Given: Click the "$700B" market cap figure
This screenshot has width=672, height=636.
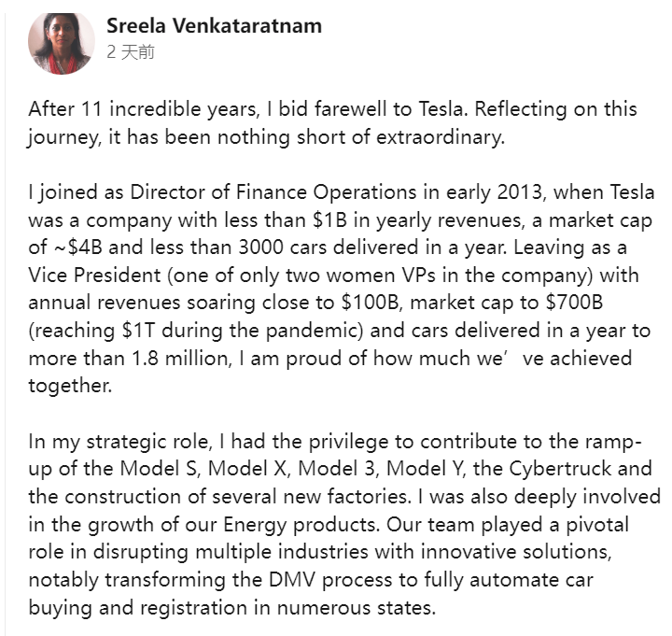Looking at the screenshot, I should coord(574,303).
